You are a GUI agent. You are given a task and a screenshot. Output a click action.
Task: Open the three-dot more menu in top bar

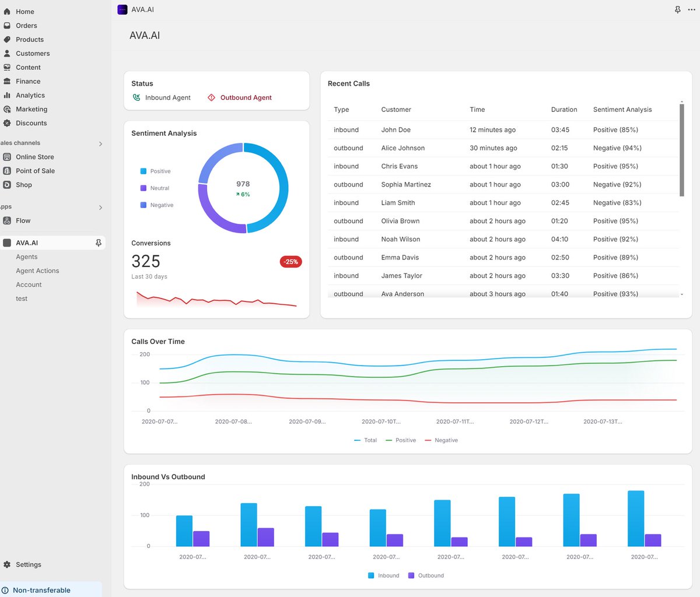691,10
